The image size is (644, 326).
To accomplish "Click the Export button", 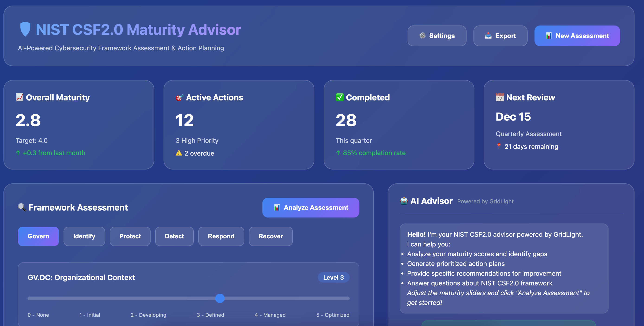I will click(x=500, y=36).
